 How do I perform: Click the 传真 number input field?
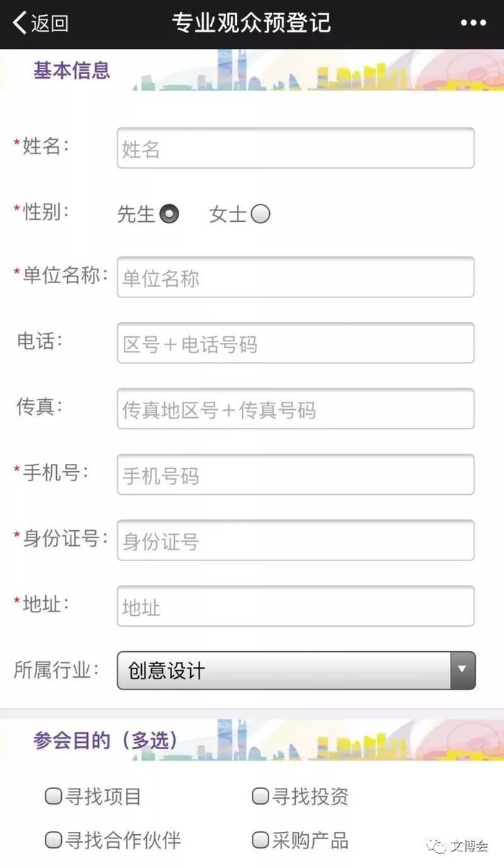[x=295, y=409]
